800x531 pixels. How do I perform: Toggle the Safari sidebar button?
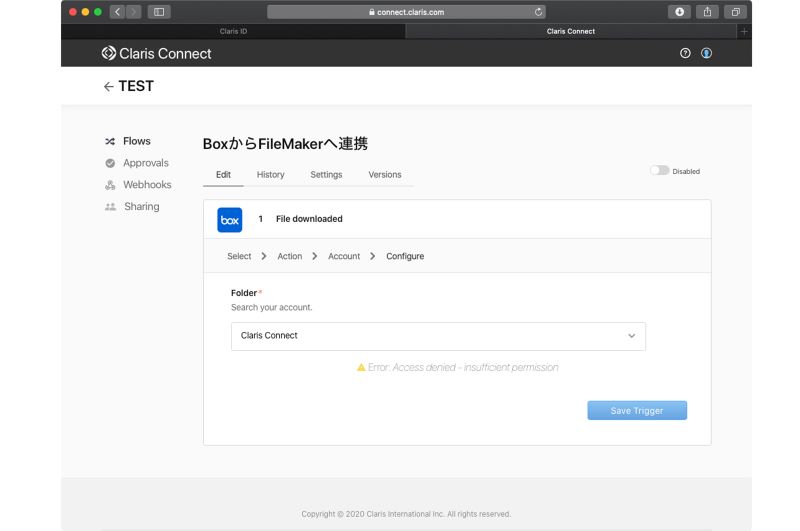point(159,12)
